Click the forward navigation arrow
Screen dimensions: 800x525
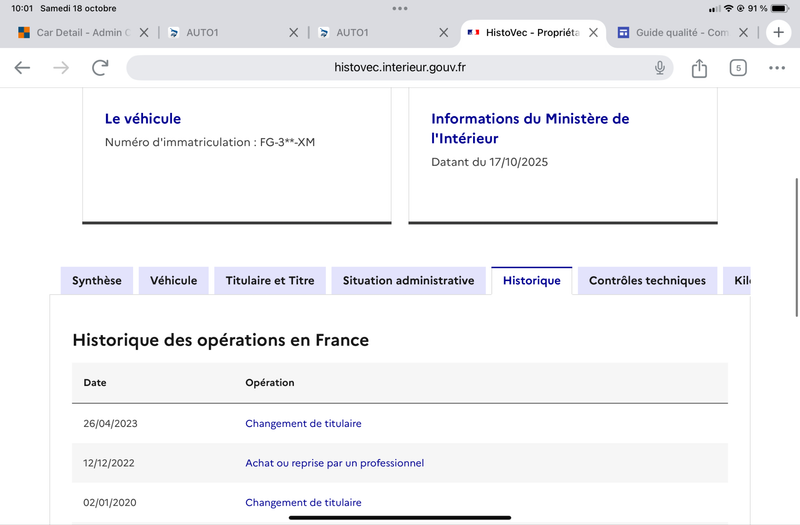click(x=61, y=68)
